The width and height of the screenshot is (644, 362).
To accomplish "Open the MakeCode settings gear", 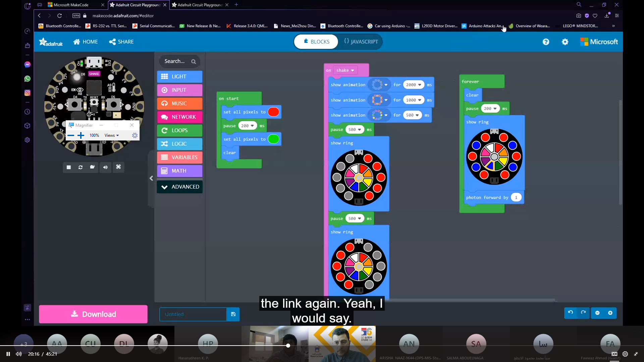I will pos(565,42).
